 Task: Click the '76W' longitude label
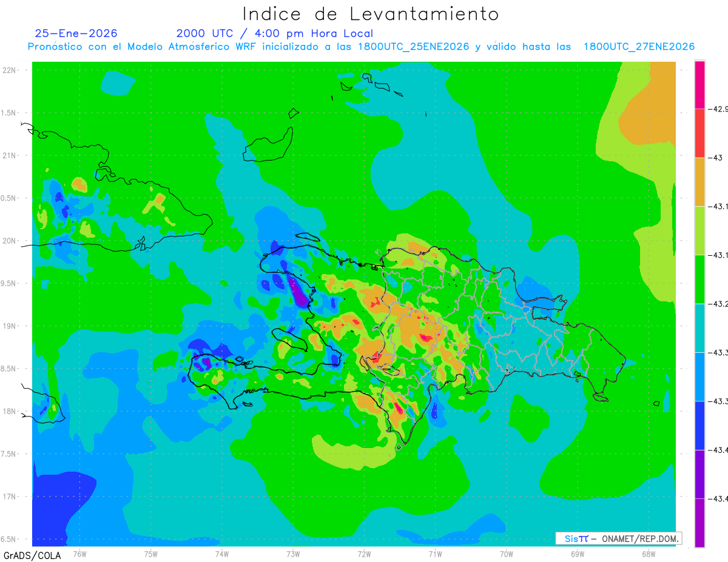tap(79, 554)
